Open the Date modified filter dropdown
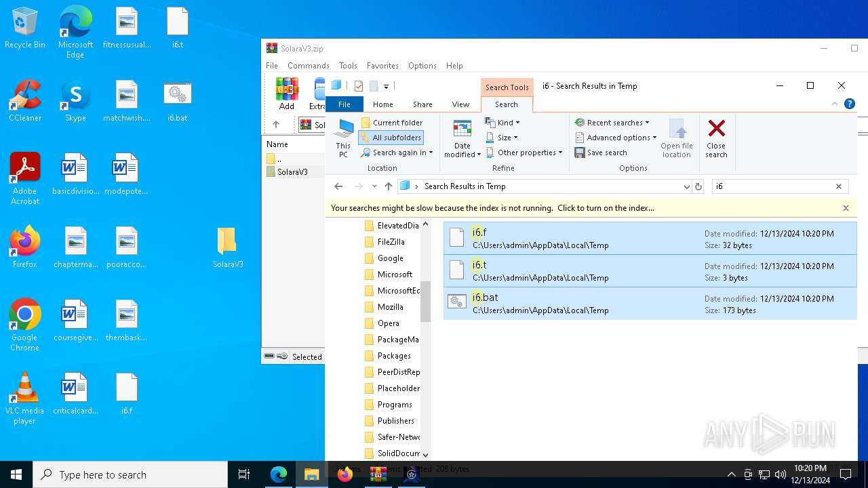 (x=462, y=140)
